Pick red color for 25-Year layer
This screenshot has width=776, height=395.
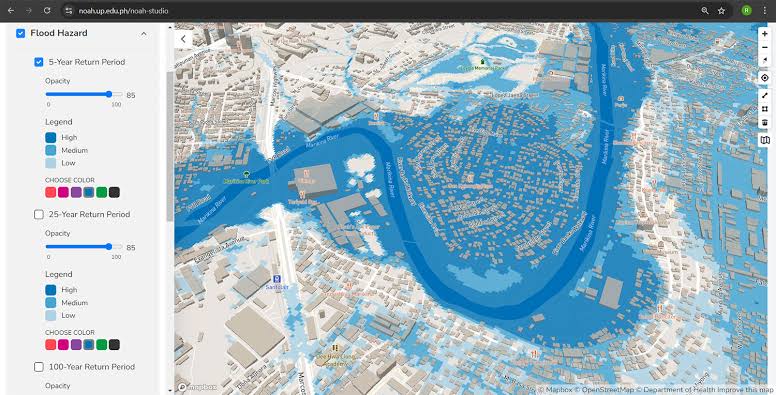[50, 345]
